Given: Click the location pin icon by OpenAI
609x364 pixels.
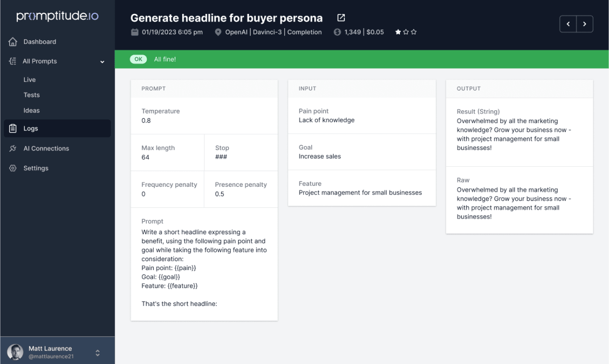Looking at the screenshot, I should [218, 32].
